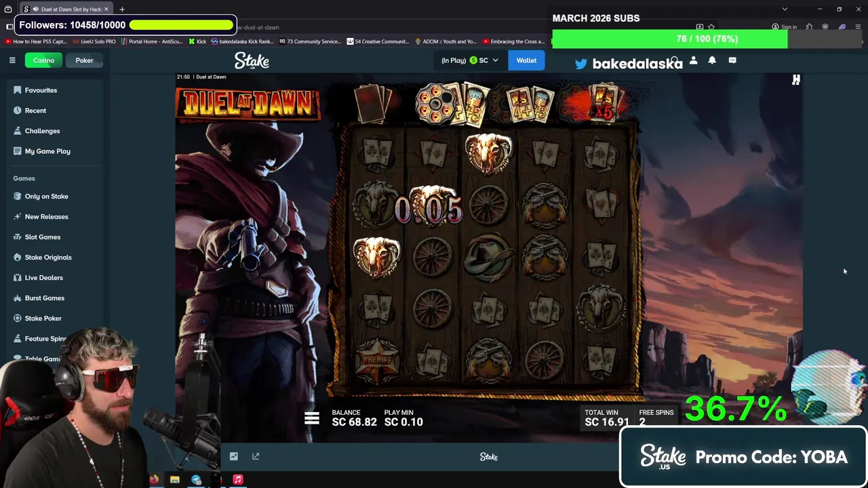Switch to the Casino mode pill
Screen dimensions: 868x488
tap(43, 60)
